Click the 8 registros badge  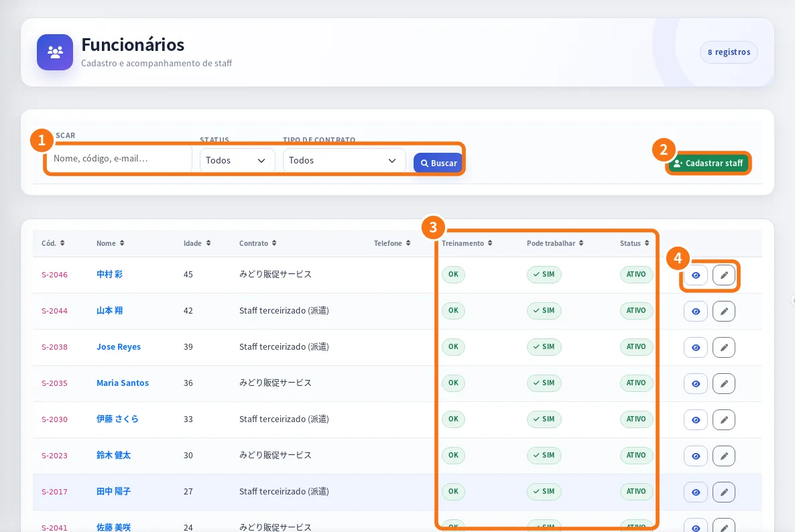point(729,52)
